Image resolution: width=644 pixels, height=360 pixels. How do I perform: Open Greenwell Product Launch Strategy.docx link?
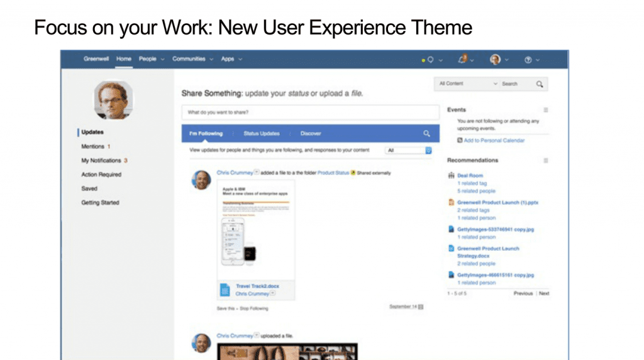point(488,252)
